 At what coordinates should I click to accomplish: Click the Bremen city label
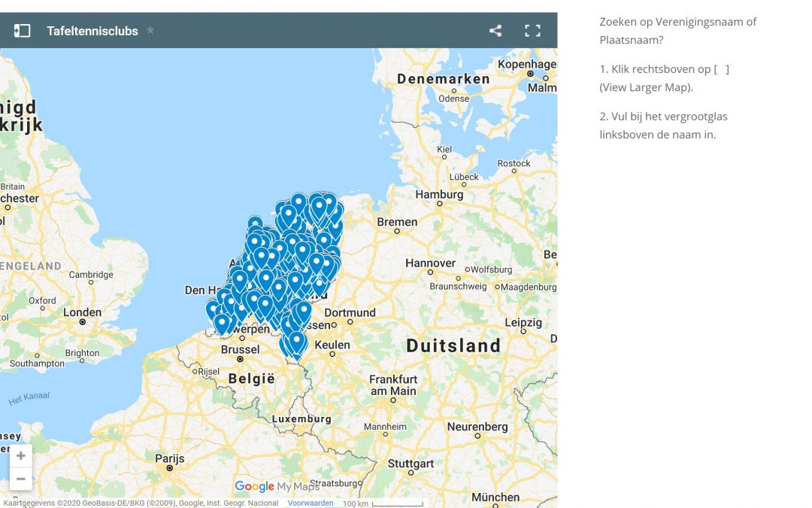click(x=397, y=222)
